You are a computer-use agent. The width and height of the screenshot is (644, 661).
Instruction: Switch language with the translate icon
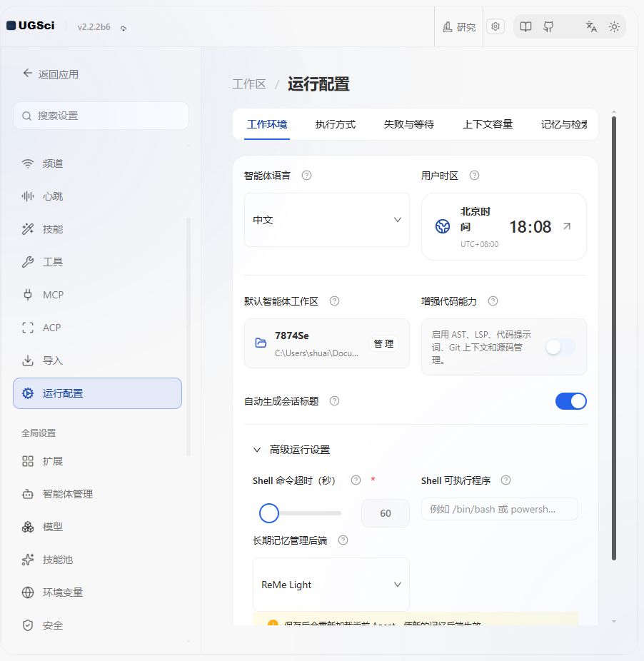(591, 27)
